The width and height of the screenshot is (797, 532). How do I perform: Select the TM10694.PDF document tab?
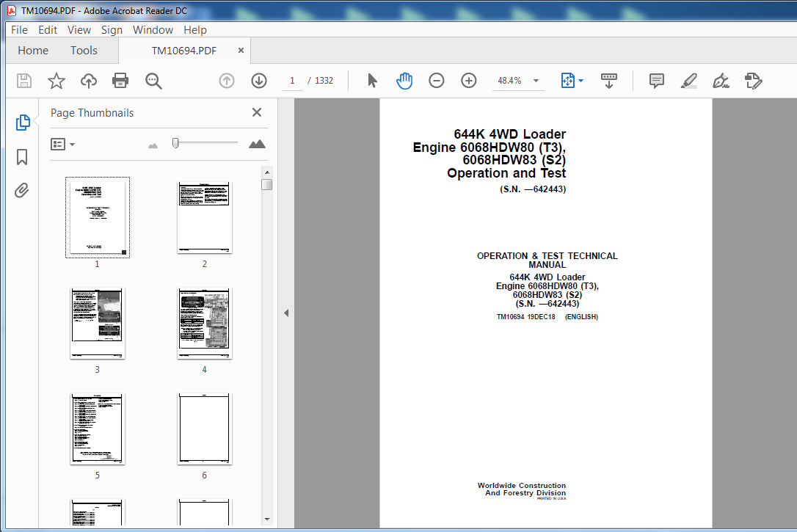tap(184, 51)
